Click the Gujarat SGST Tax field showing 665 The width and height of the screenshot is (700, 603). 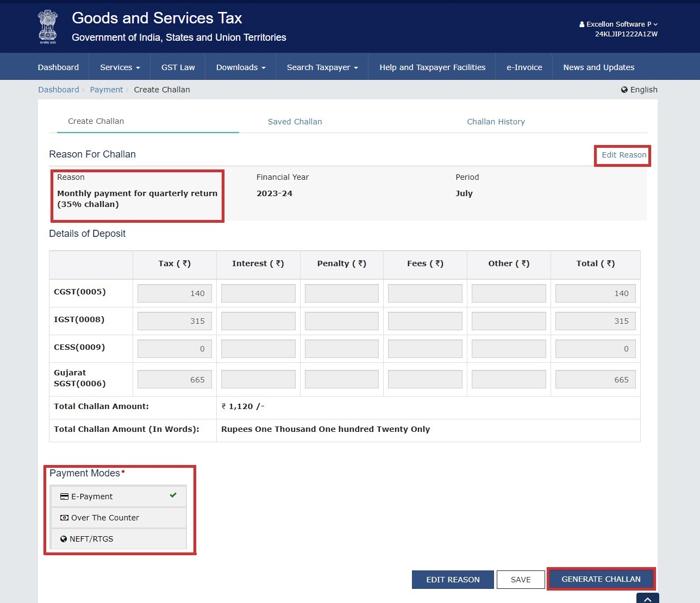tap(174, 379)
